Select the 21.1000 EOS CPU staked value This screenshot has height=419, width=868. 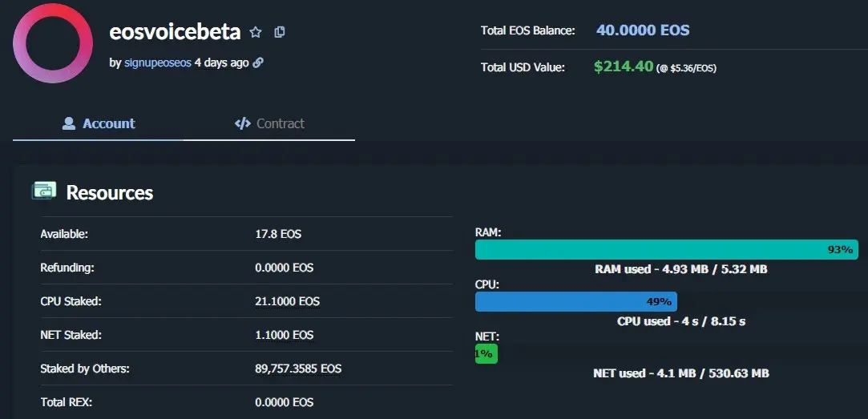[x=287, y=302]
